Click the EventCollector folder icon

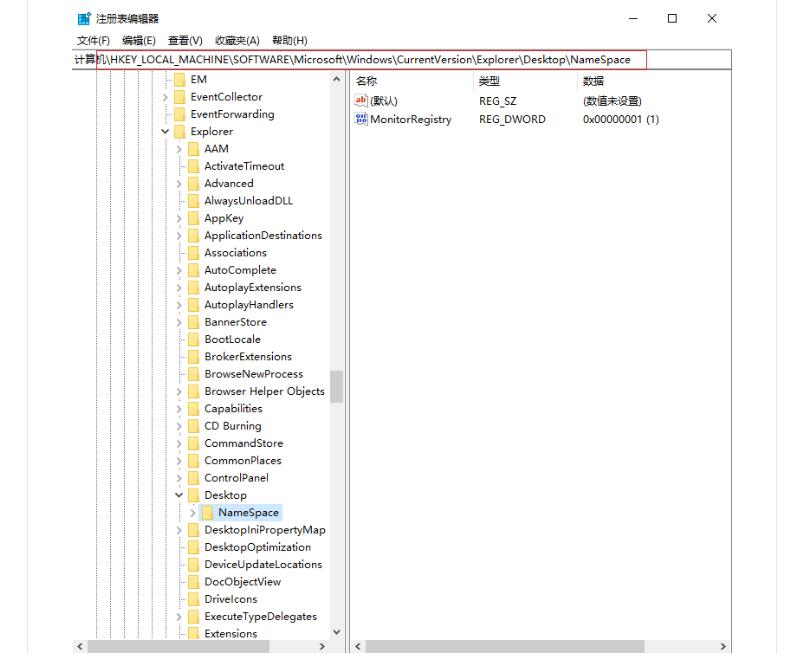pyautogui.click(x=179, y=97)
